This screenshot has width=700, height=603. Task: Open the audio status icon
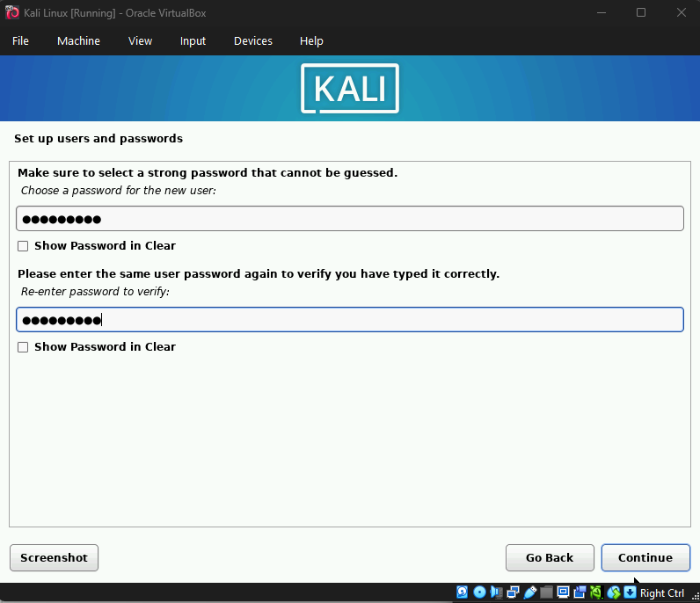click(496, 592)
